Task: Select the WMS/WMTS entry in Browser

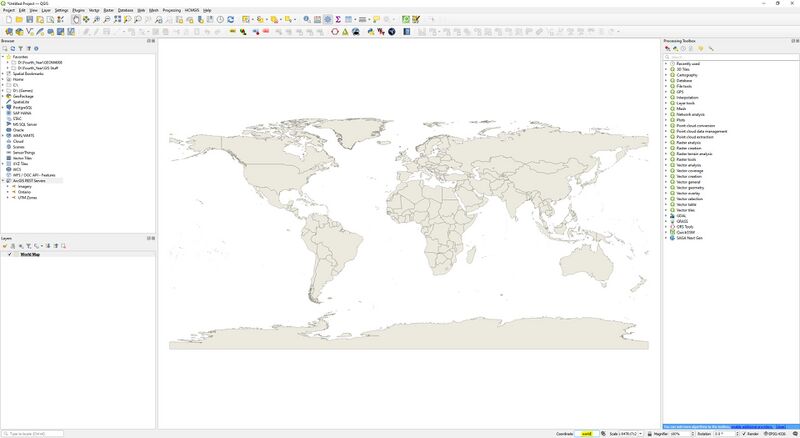Action: (23, 136)
